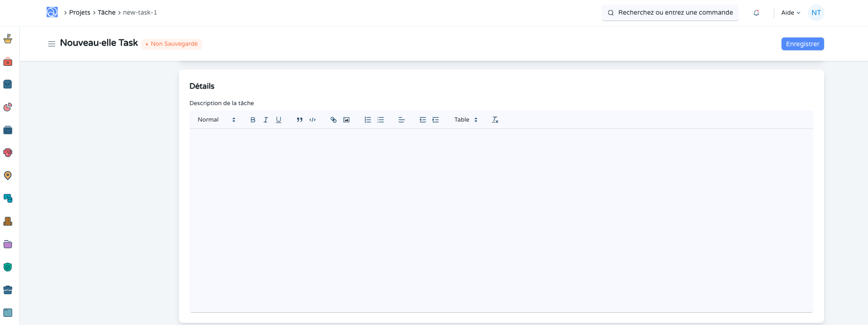Image resolution: width=868 pixels, height=325 pixels.
Task: Toggle underline formatting in the editor
Action: [278, 120]
